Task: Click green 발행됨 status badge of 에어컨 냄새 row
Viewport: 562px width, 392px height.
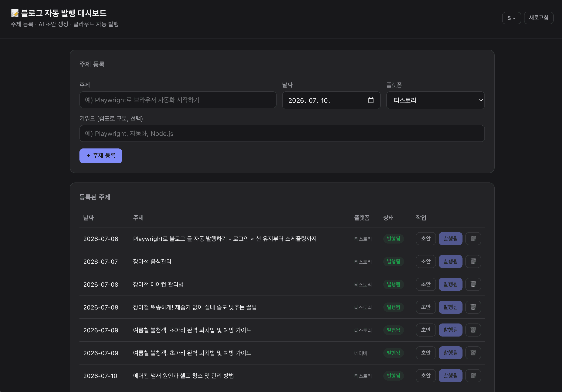Action: click(393, 376)
